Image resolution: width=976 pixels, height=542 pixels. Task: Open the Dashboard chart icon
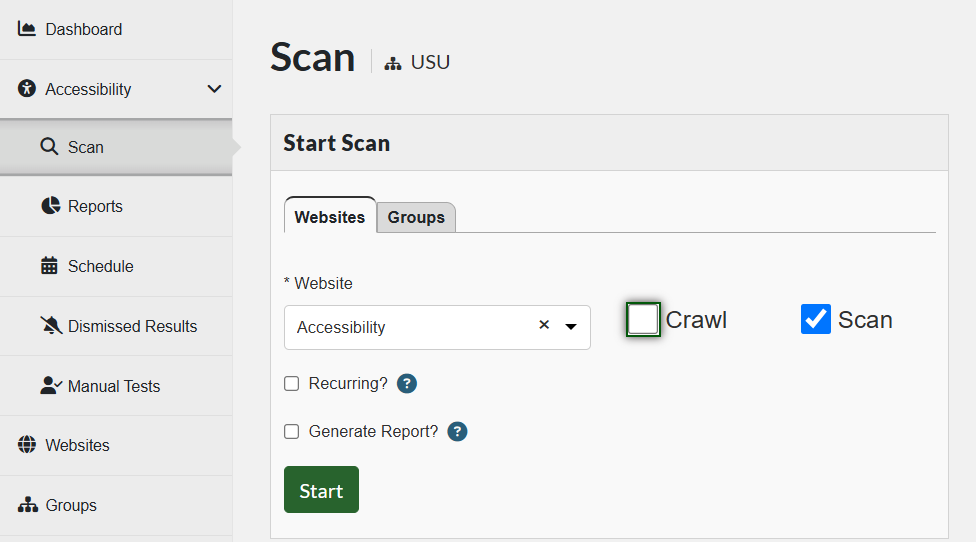click(x=27, y=29)
